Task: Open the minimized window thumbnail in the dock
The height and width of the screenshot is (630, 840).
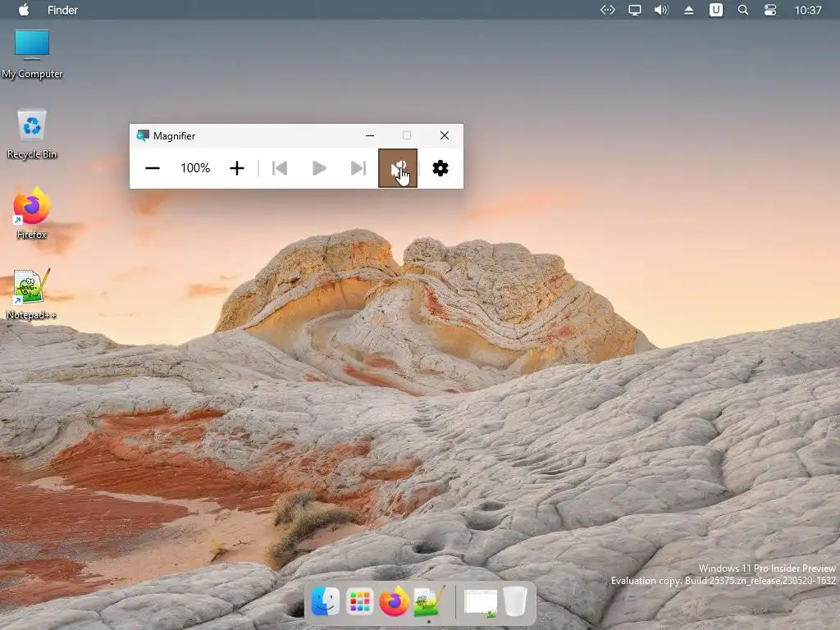Action: pos(481,601)
